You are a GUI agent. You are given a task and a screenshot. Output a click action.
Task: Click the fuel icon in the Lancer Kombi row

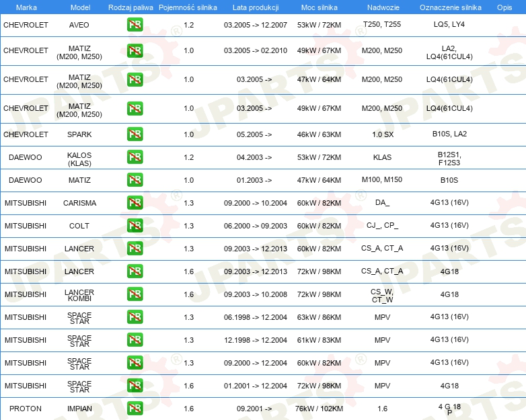(x=135, y=294)
